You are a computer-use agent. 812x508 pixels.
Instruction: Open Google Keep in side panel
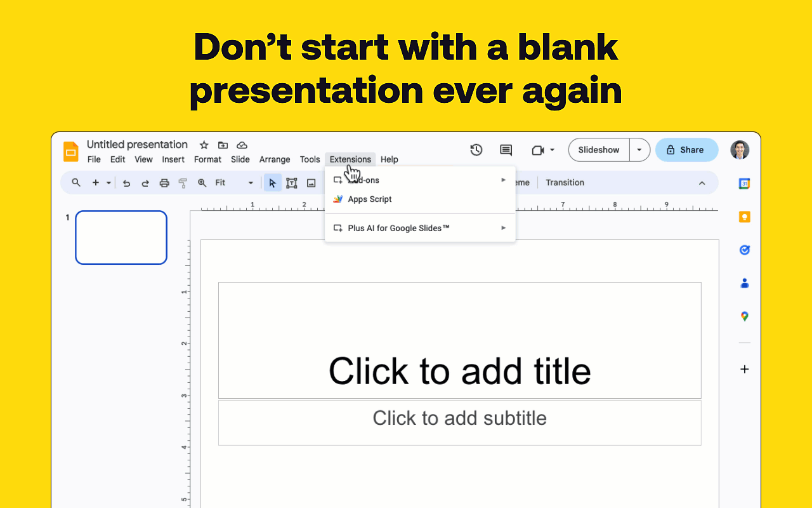point(745,217)
